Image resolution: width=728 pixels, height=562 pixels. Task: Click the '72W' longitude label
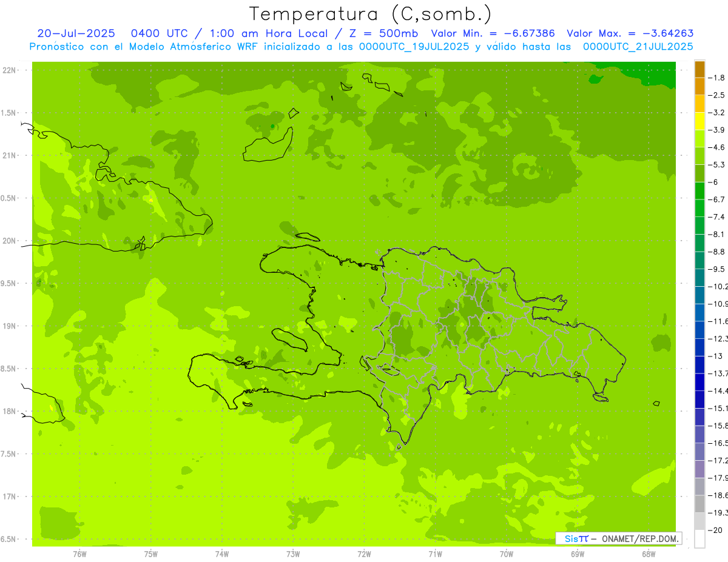pos(364,554)
